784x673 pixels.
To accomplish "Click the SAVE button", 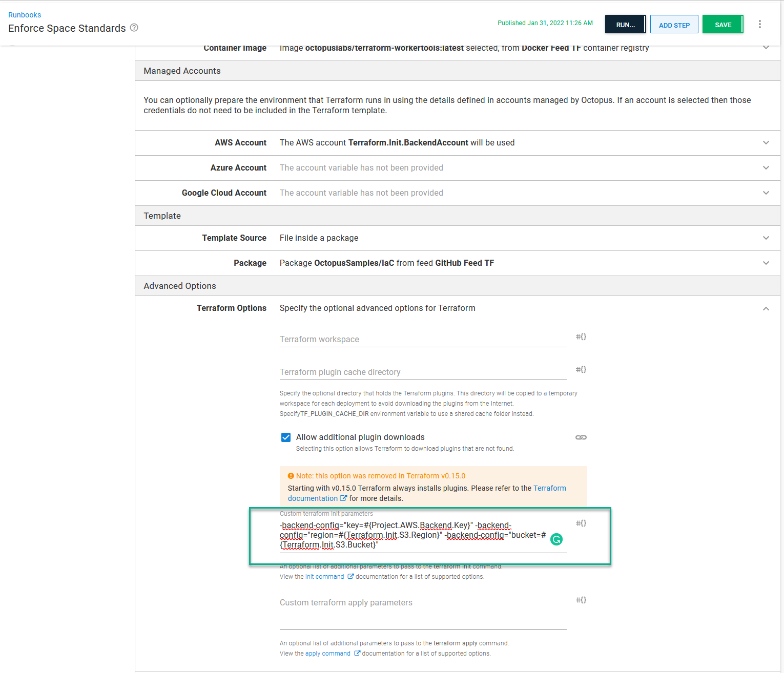I will [x=723, y=24].
